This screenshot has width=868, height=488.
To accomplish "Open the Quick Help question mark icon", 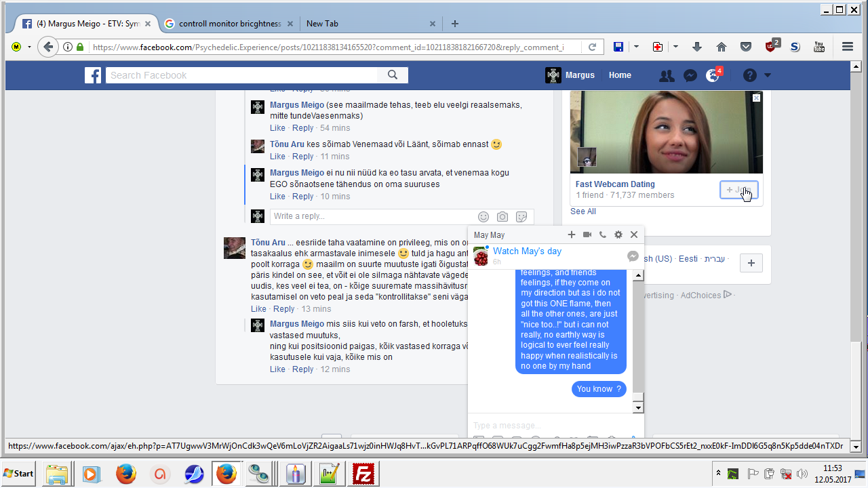I will tap(749, 76).
